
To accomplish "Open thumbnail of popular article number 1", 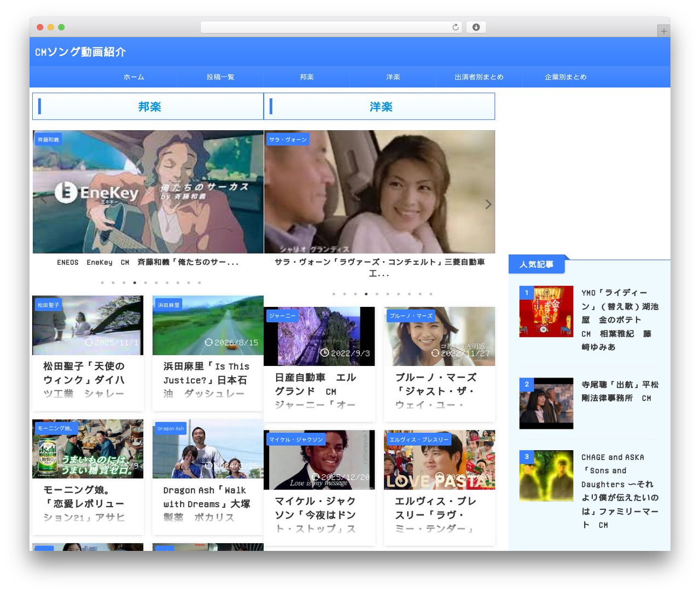I will click(546, 311).
